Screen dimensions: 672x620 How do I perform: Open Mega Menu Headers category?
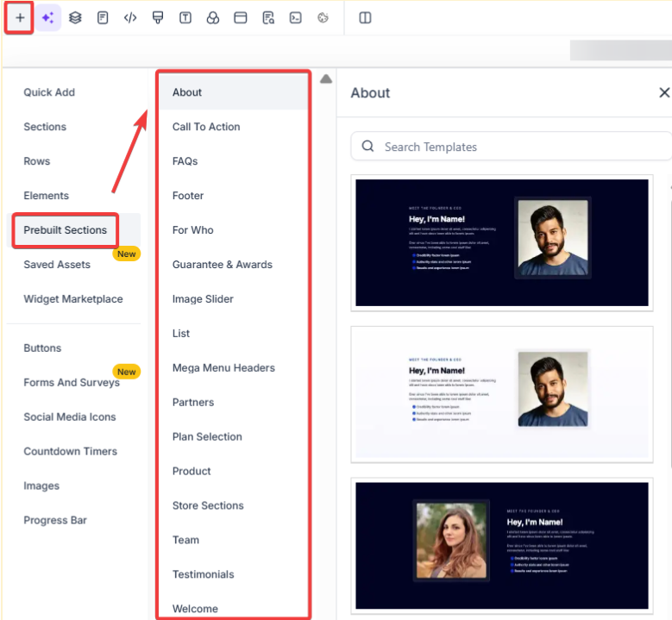(223, 368)
